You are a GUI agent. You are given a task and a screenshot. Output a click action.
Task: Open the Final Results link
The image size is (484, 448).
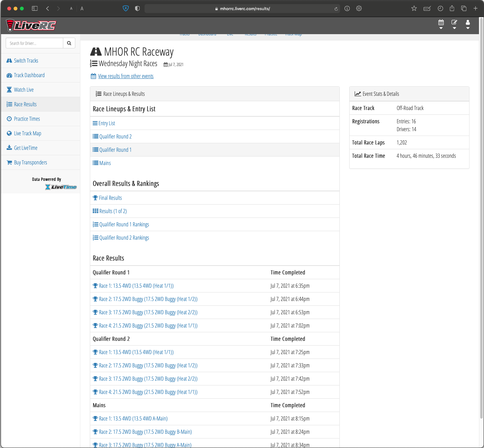point(110,198)
